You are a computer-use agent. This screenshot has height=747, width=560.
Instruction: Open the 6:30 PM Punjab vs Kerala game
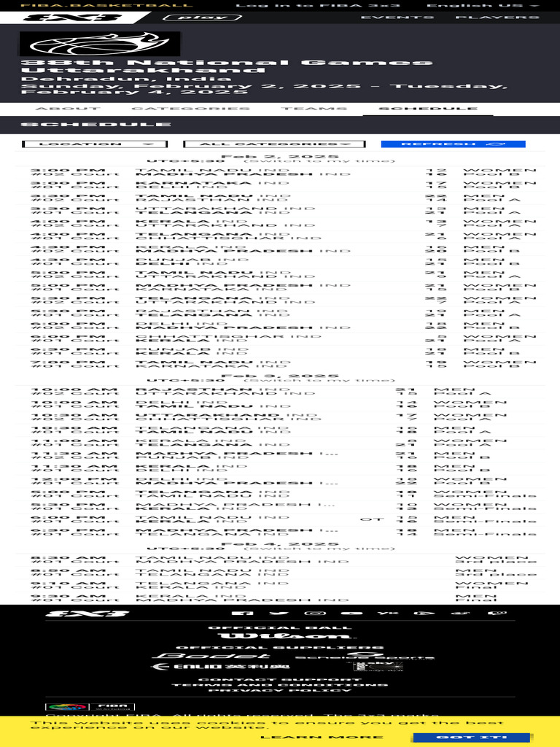pos(280,351)
